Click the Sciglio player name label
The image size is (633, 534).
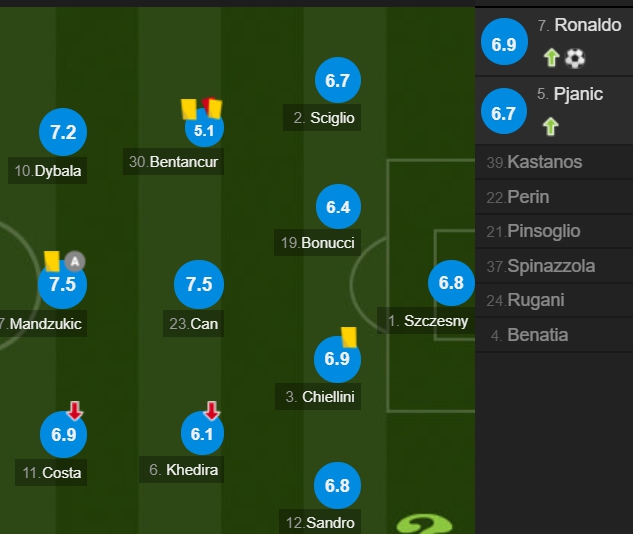coord(324,118)
